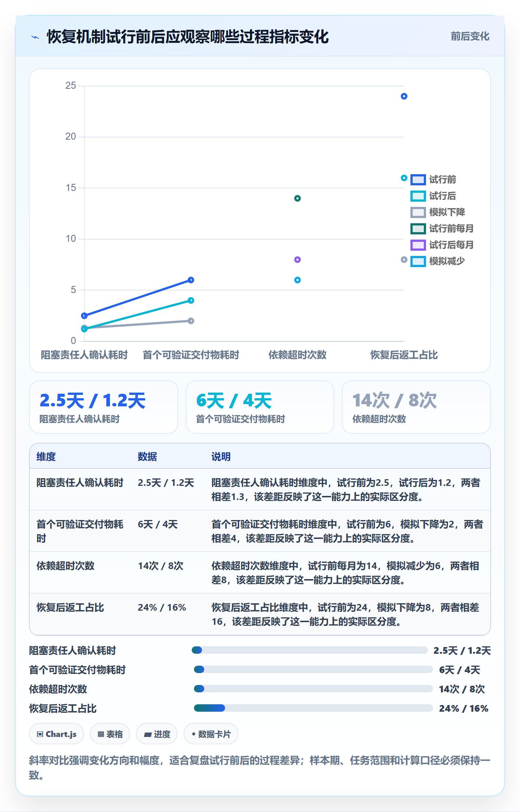Toggle the 试行后每月 legend entry
Screen dimensions: 520x812
(x=442, y=245)
